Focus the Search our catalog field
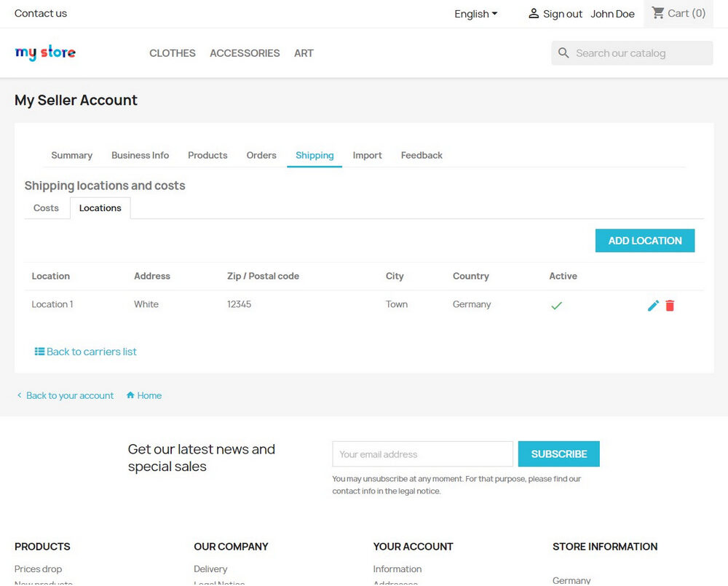This screenshot has height=586, width=728. click(x=632, y=53)
